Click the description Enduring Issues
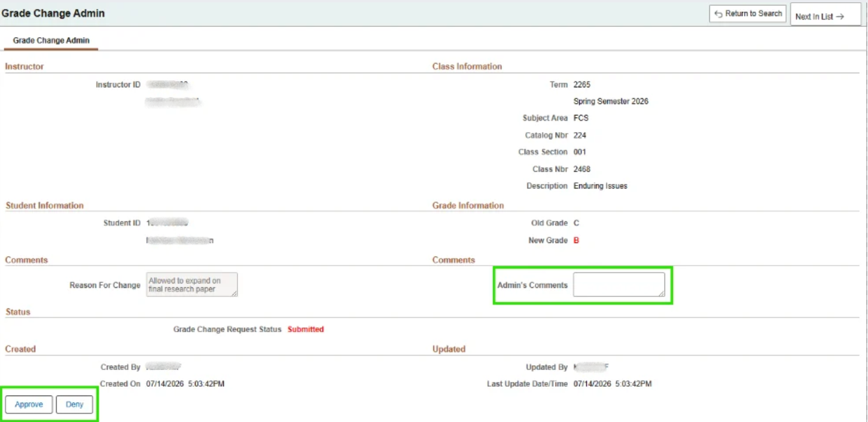868x422 pixels. (600, 186)
